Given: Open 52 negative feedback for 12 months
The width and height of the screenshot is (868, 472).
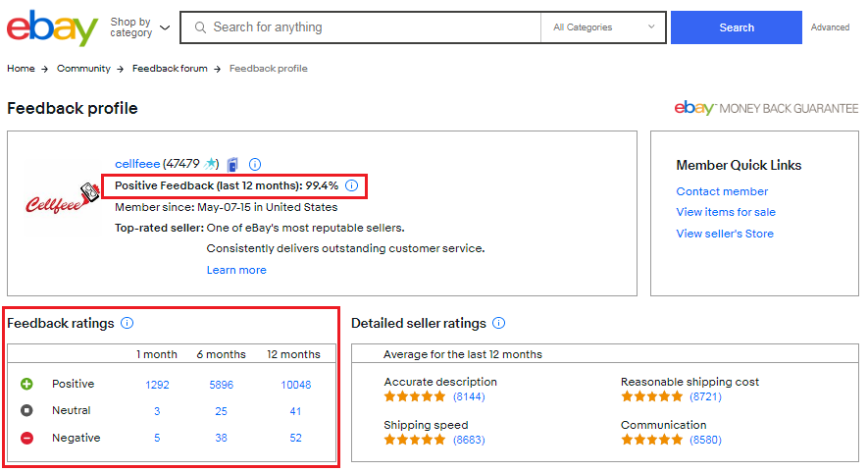Looking at the screenshot, I should (x=295, y=438).
